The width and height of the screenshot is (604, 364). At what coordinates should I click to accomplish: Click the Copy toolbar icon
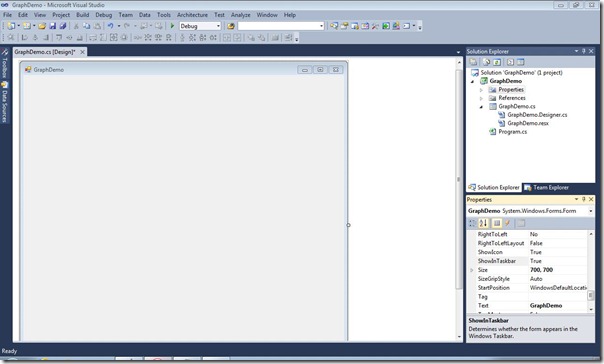[x=87, y=26]
